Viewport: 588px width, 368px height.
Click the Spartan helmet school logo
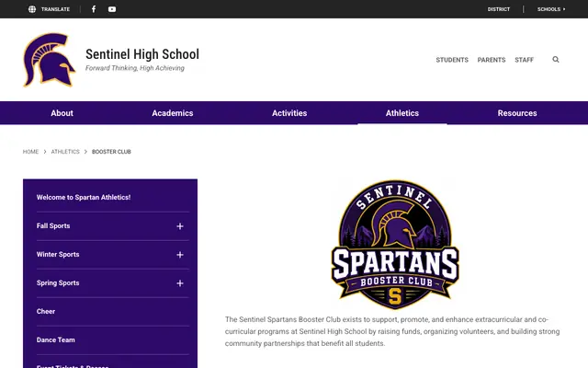(x=49, y=60)
